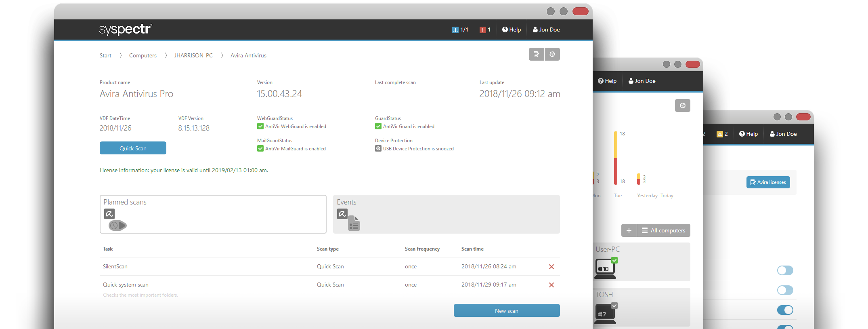Open Help in the rear window
The width and height of the screenshot is (868, 329).
click(x=748, y=134)
